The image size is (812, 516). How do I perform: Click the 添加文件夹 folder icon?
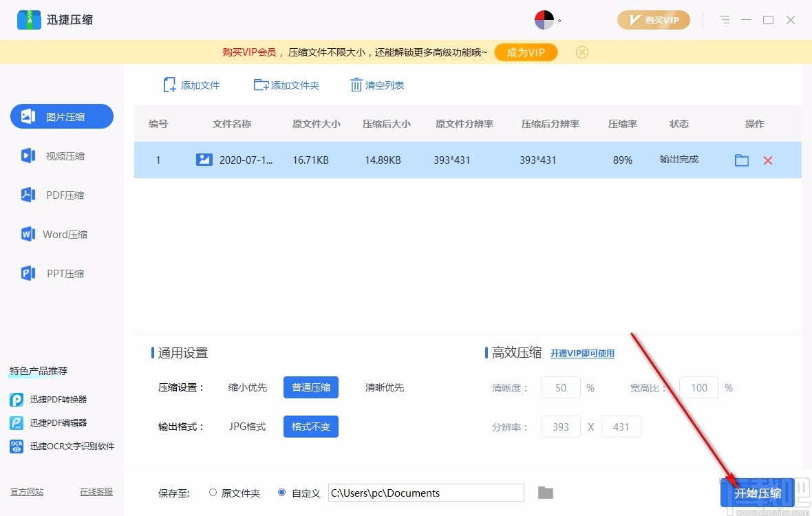pos(262,85)
